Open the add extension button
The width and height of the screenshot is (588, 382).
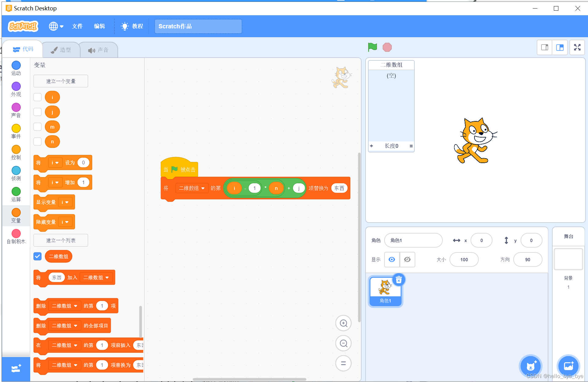pos(16,369)
